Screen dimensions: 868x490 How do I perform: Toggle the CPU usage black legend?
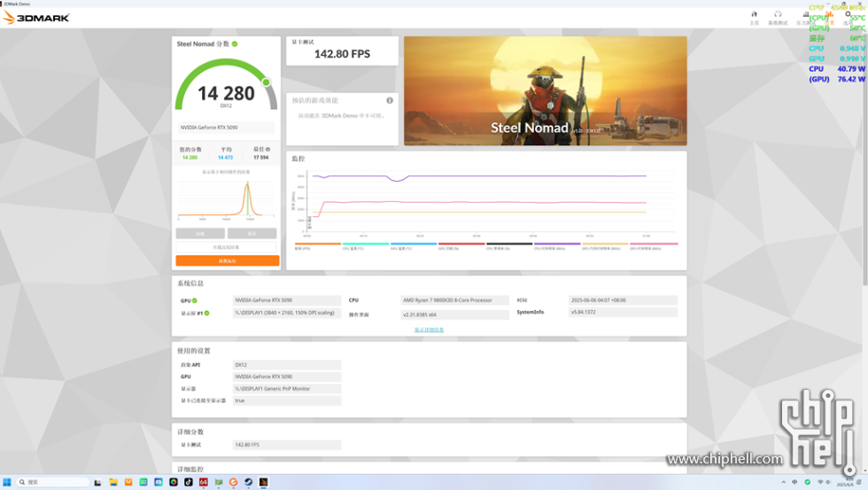509,245
